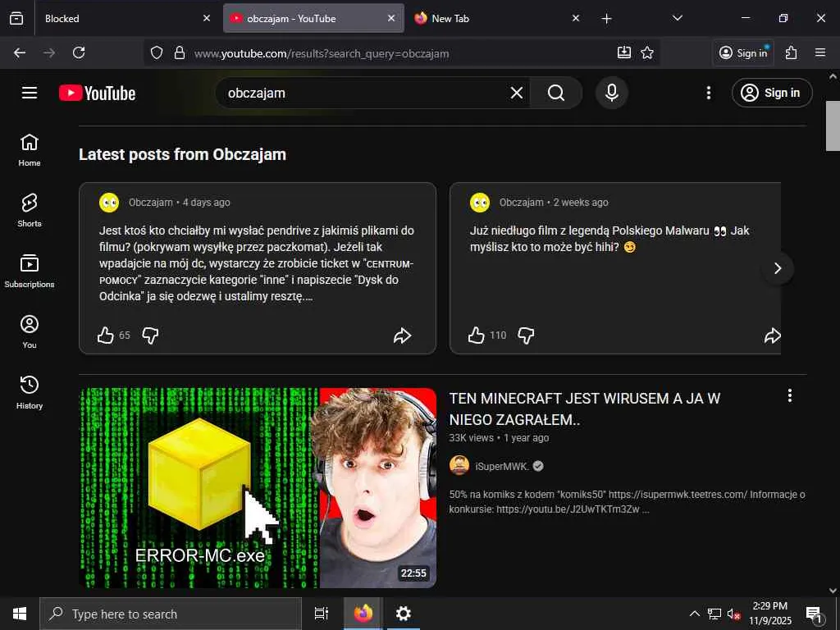
Task: Click the iSuperMWK channel avatar
Action: point(459,466)
